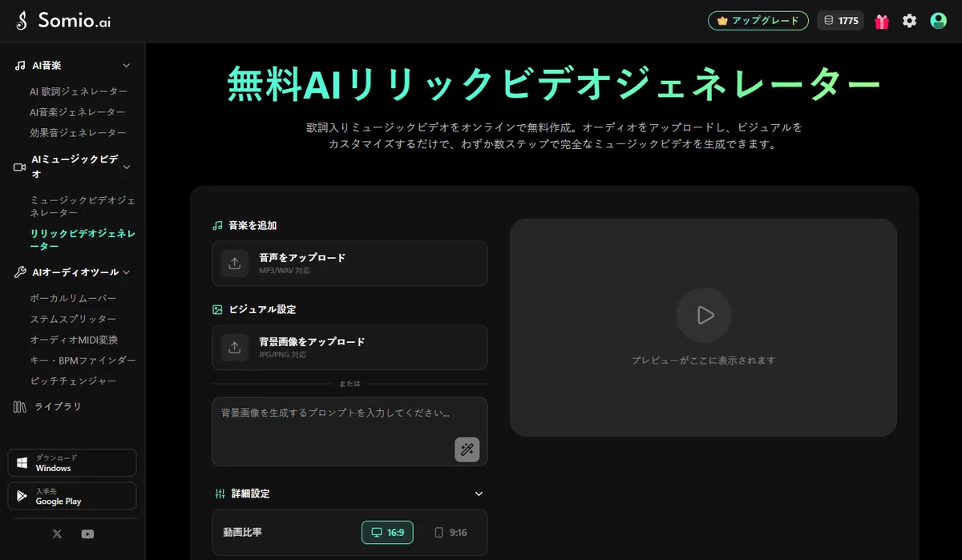Open ステムスプリッター tool

pyautogui.click(x=73, y=319)
